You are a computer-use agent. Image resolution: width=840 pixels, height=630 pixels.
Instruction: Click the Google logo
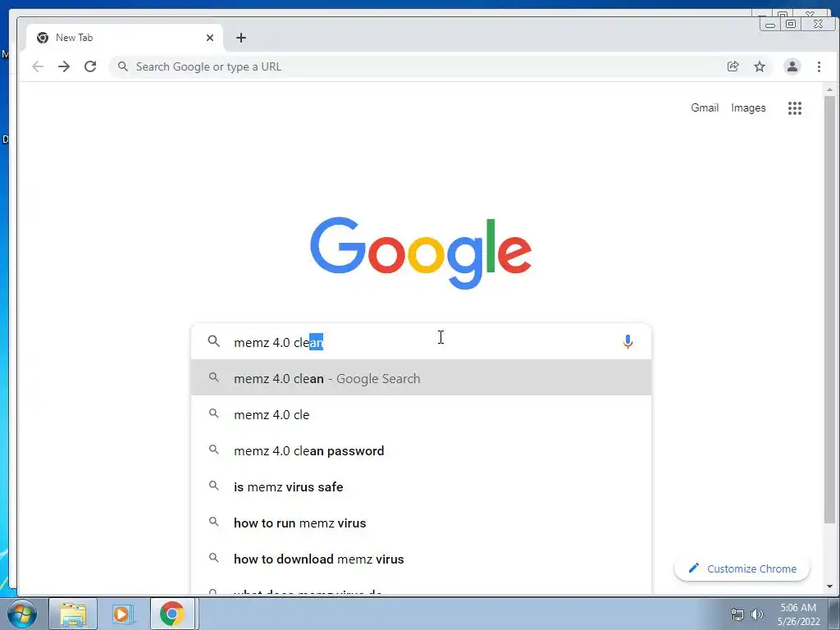click(421, 253)
